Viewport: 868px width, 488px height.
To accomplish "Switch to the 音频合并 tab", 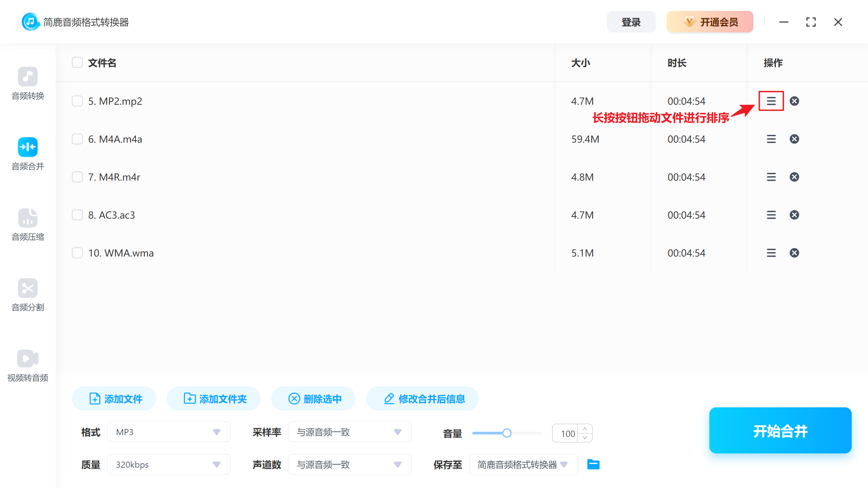I will point(28,147).
